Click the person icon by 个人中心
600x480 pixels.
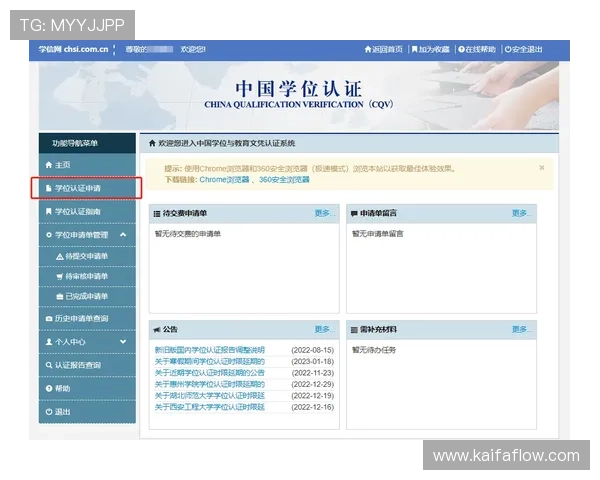coord(49,342)
